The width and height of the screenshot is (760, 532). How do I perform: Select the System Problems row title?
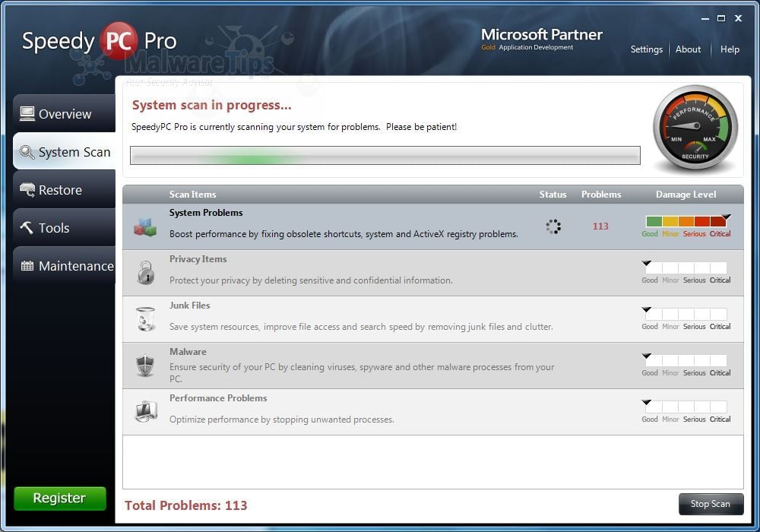206,213
